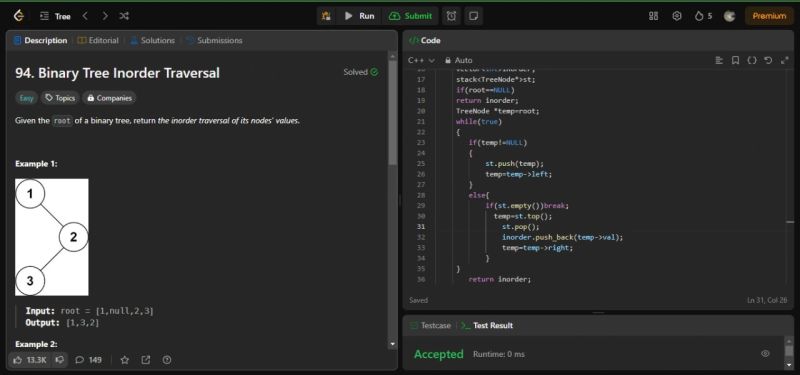Viewport: 800px width, 375px height.
Task: Format code with the braces icon
Action: pos(752,60)
